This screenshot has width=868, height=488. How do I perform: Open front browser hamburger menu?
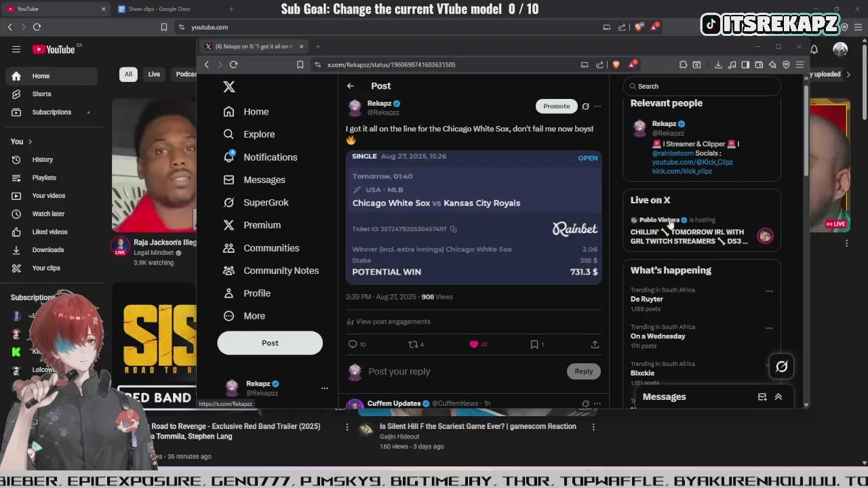[x=800, y=64]
